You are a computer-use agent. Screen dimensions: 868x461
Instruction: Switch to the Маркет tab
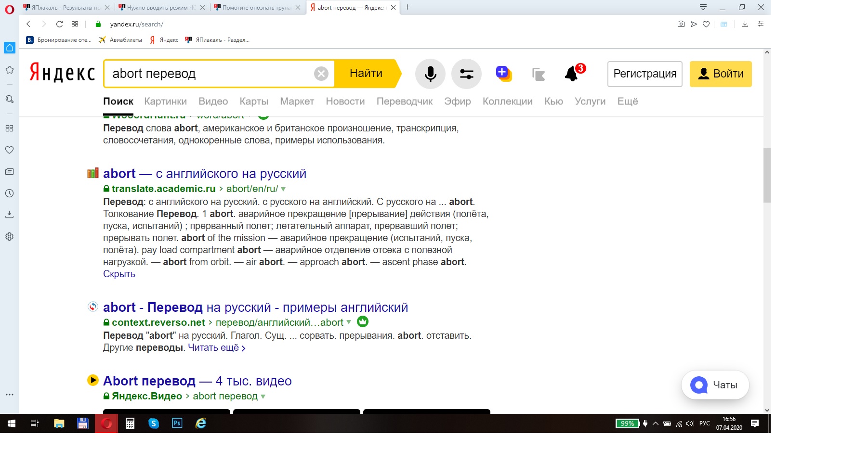coord(297,102)
